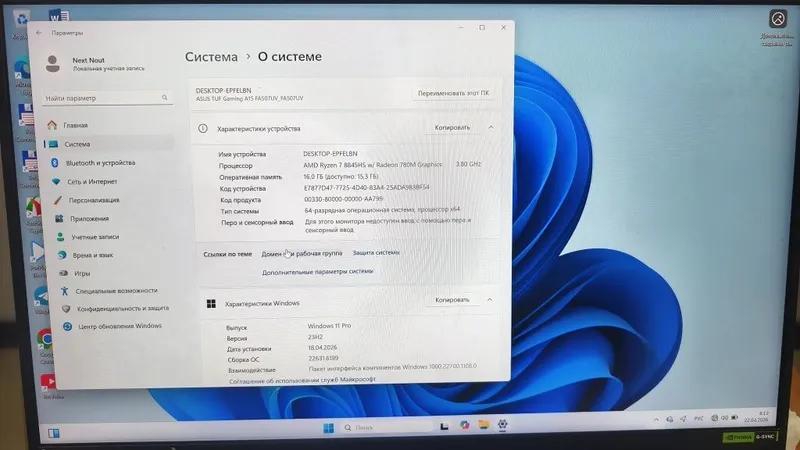The image size is (800, 450).
Task: Open the Next Nout account profile
Action: (x=95, y=64)
